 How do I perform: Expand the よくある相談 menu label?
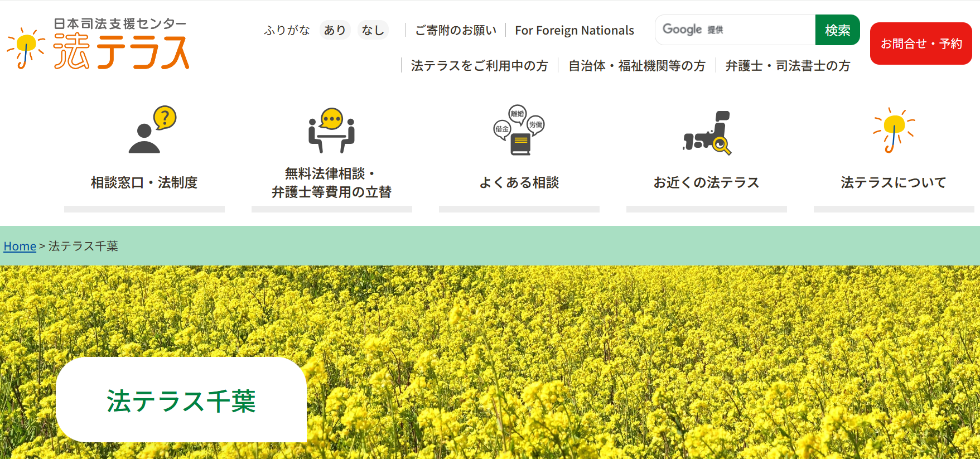[x=519, y=182]
